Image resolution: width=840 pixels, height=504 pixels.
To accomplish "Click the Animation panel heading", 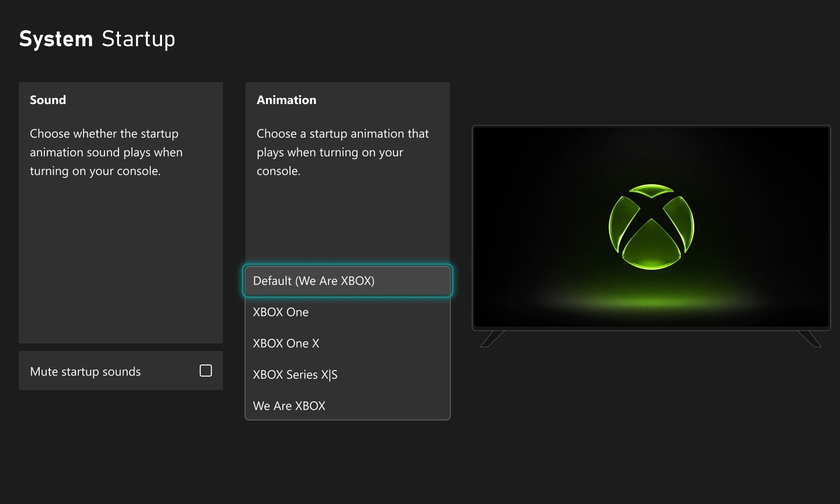I will [x=287, y=100].
